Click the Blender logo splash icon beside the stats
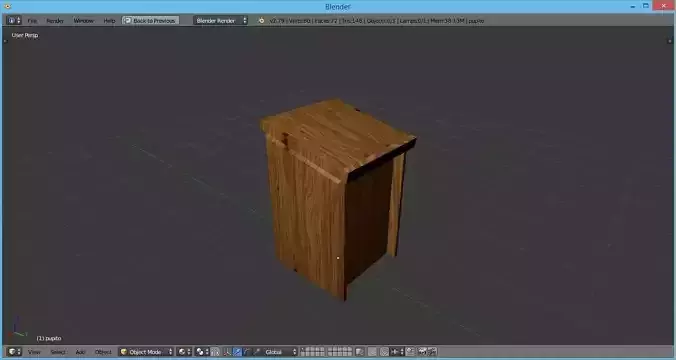Viewport: 676px width, 360px height. [x=261, y=20]
